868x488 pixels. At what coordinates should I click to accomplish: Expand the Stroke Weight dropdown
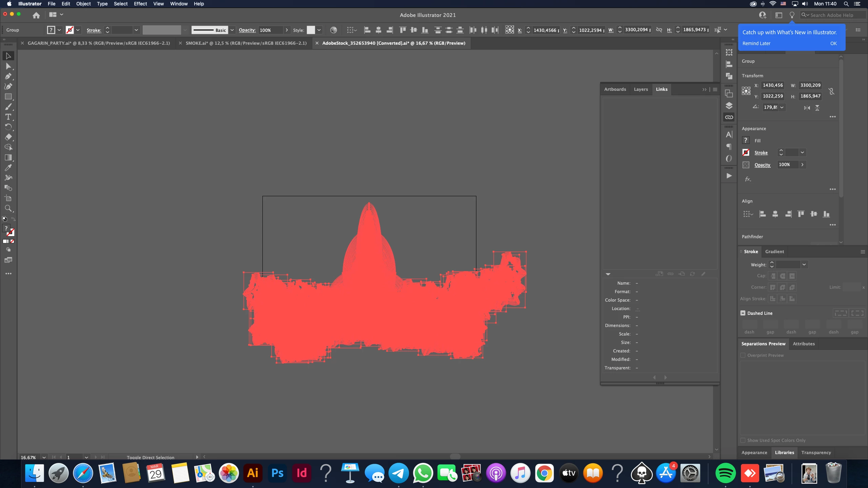point(804,265)
